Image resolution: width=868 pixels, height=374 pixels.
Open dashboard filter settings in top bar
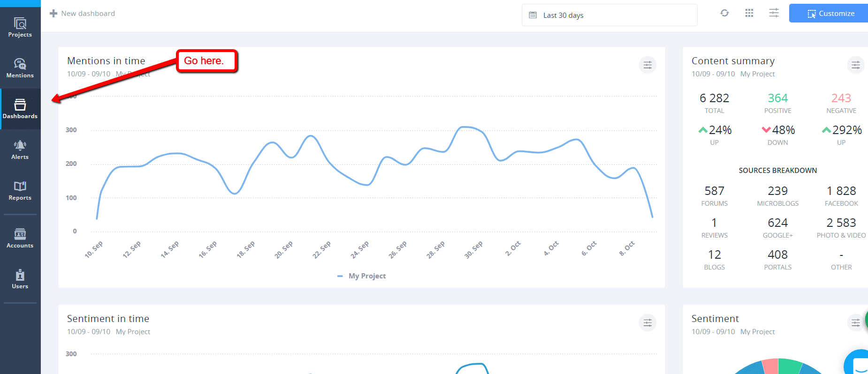(774, 13)
